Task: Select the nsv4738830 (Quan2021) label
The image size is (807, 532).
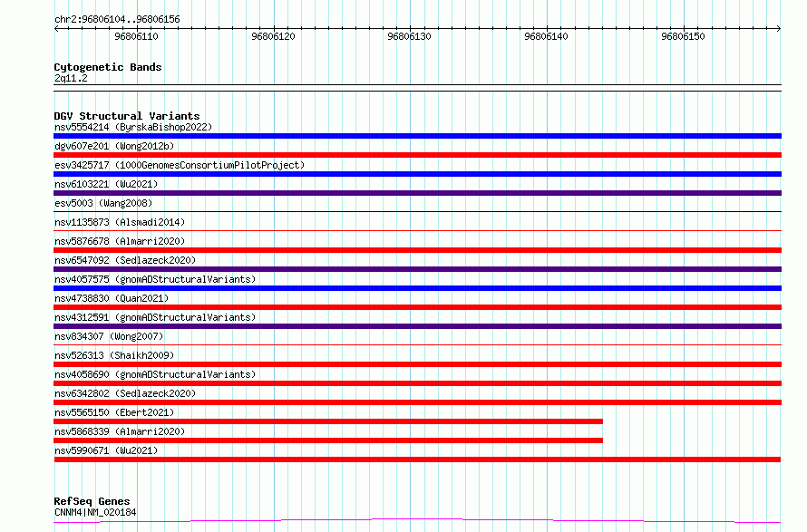Action: click(x=112, y=298)
